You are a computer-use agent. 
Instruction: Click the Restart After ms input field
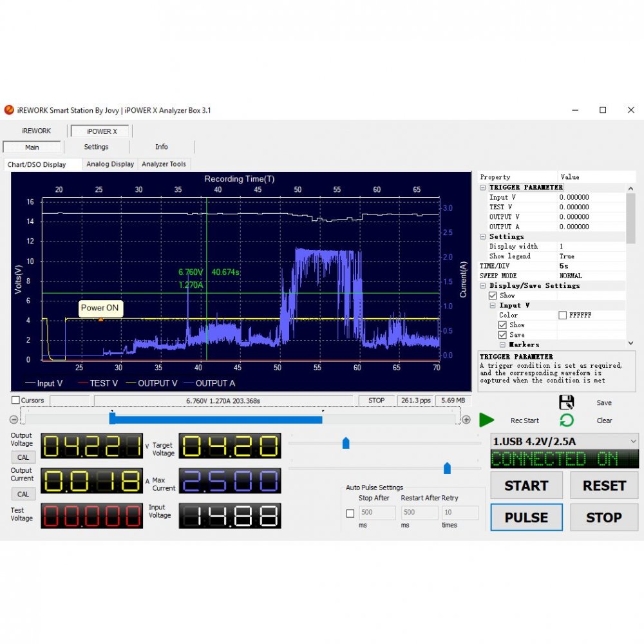(419, 512)
